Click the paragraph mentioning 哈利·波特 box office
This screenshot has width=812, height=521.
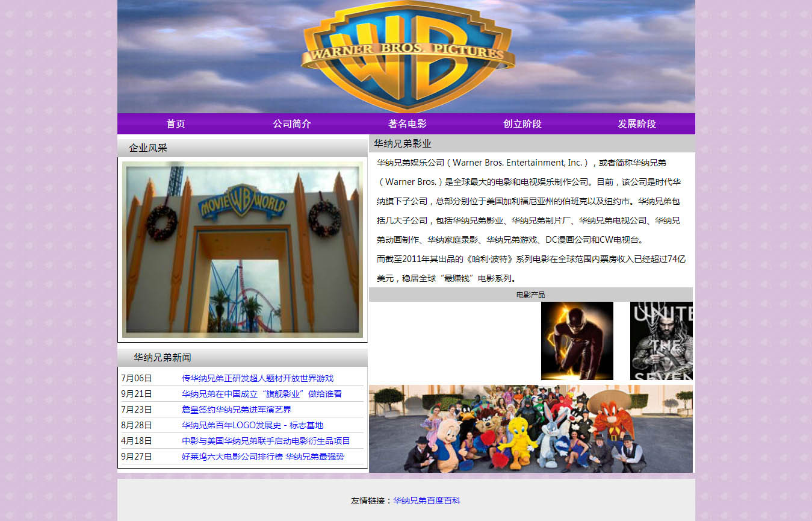[x=531, y=269]
